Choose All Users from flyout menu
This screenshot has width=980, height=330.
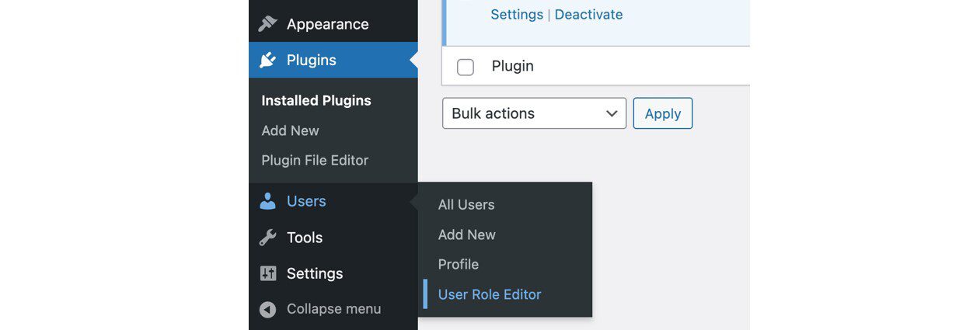pyautogui.click(x=466, y=204)
